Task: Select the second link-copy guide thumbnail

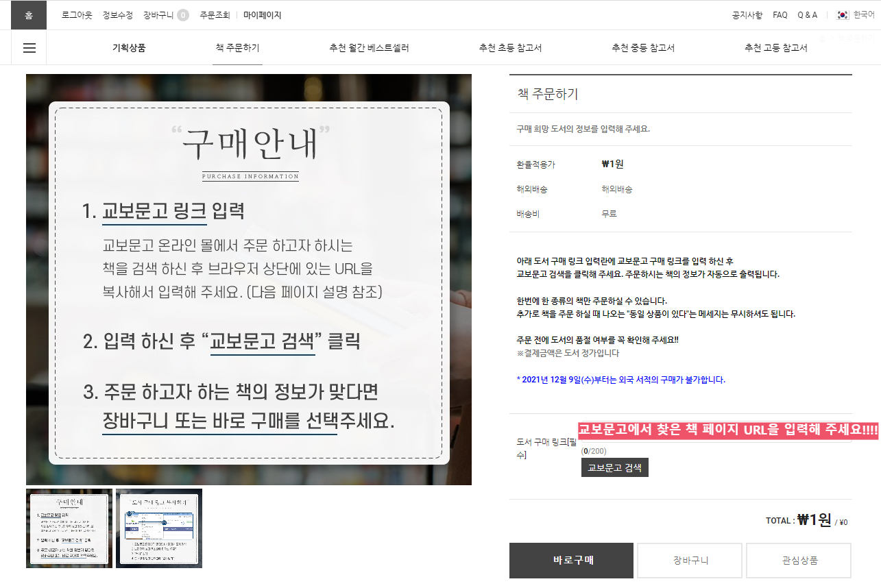Action: pyautogui.click(x=159, y=528)
